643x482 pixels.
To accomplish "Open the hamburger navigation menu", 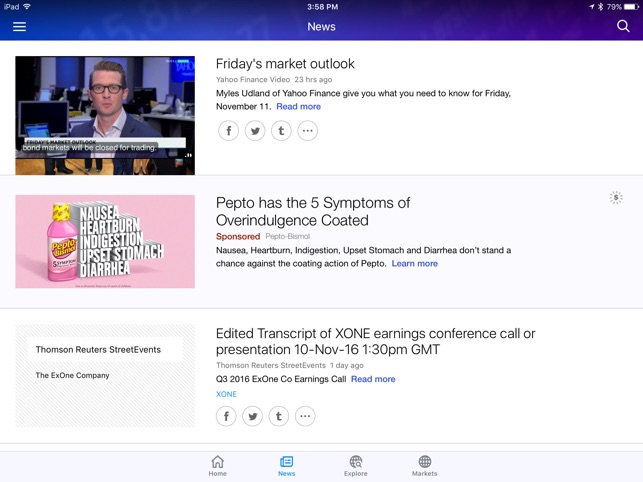I will point(19,27).
